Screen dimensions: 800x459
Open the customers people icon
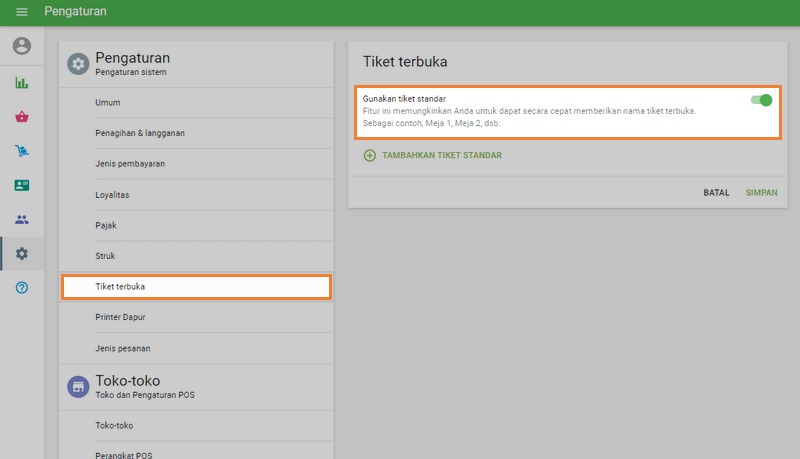pos(22,219)
